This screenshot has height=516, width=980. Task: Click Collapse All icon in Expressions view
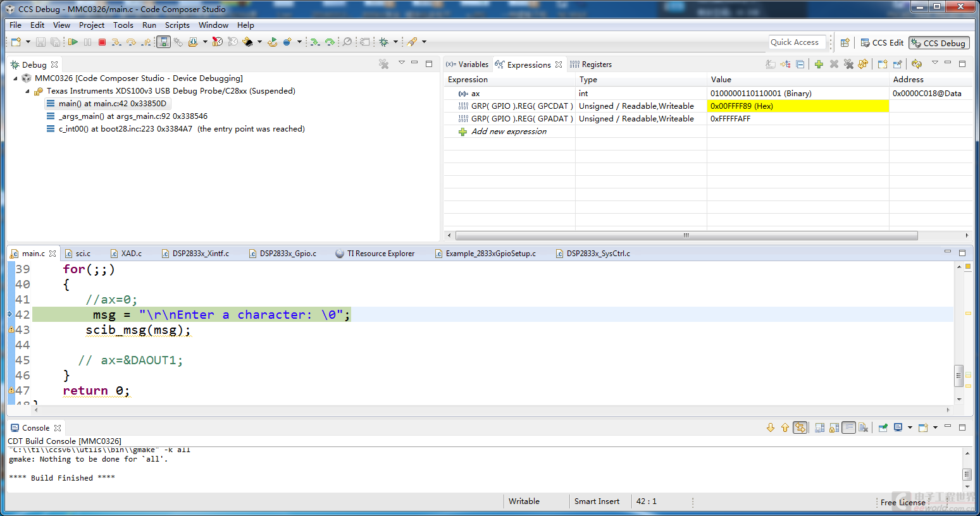pos(800,64)
